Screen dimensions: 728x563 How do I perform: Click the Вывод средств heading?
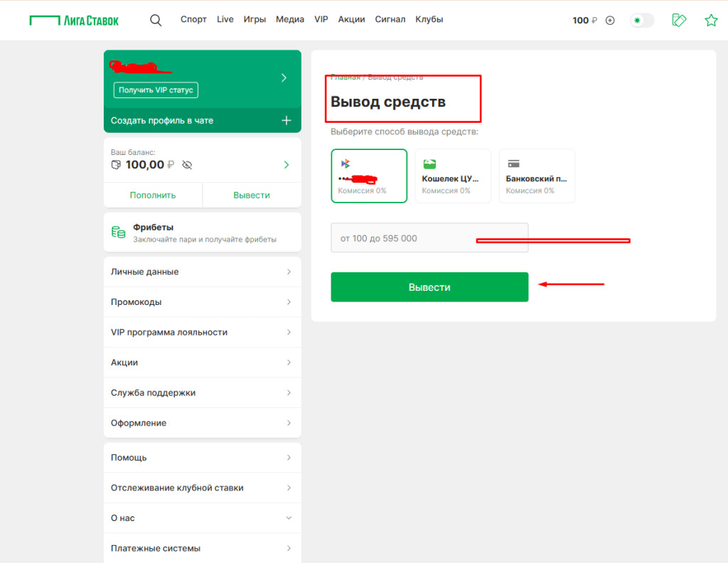point(388,102)
